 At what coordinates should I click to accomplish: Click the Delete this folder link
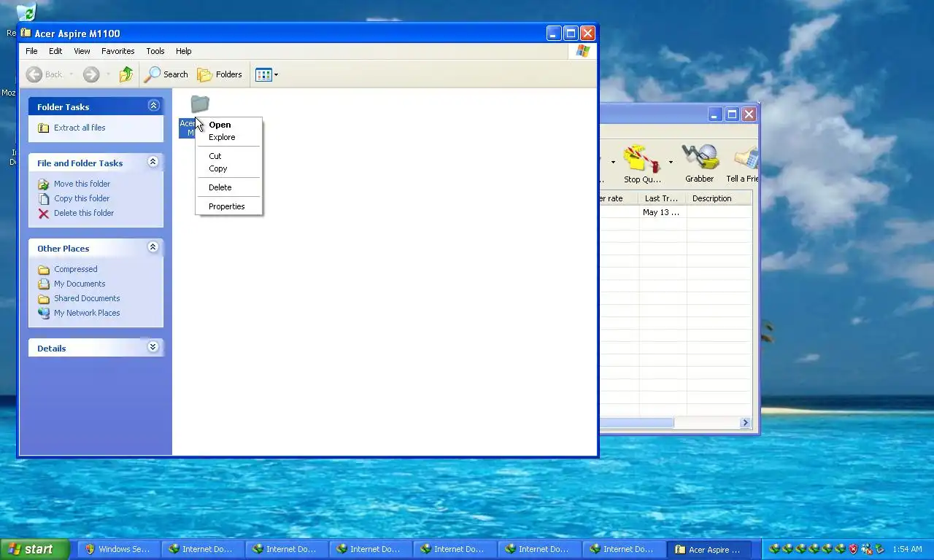click(x=84, y=213)
